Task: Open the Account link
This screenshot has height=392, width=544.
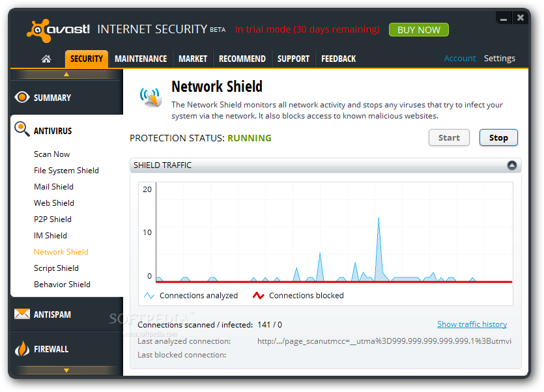Action: (x=460, y=59)
